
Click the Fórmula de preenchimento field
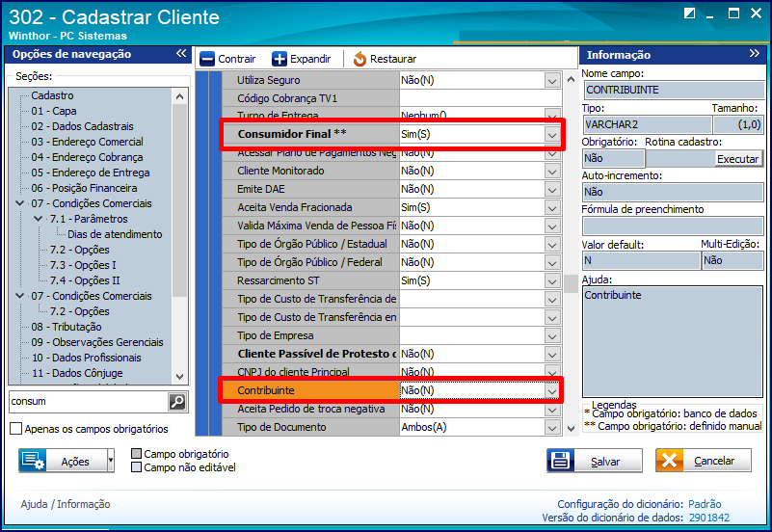(x=673, y=226)
